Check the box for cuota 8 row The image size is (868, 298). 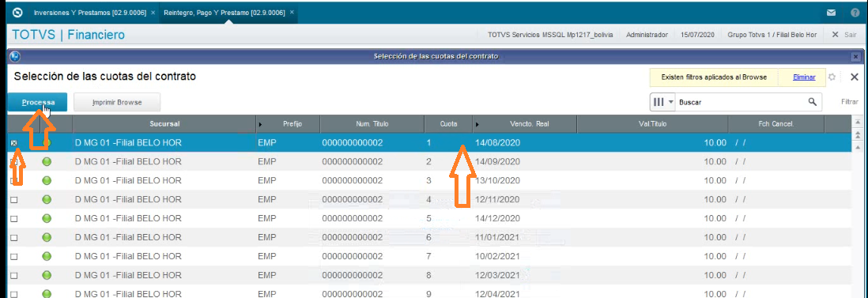point(14,276)
